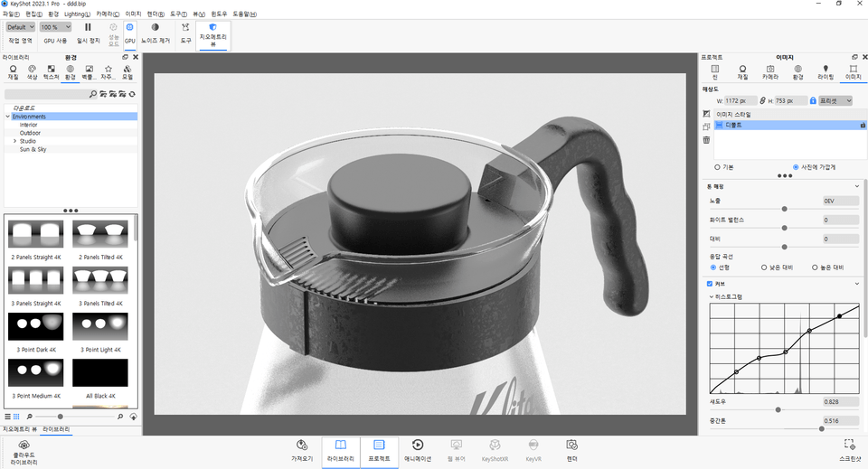The width and height of the screenshot is (868, 469).
Task: Open the Default workspace dropdown
Action: click(x=21, y=27)
